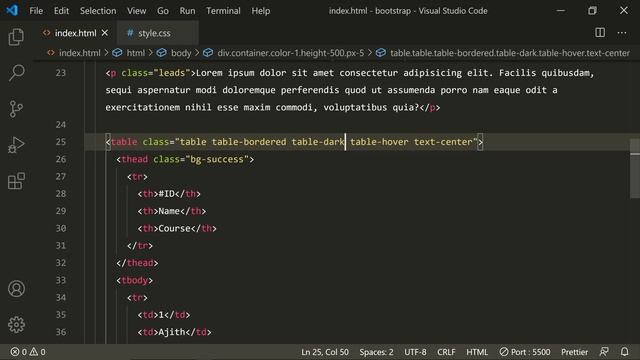
Task: Click the text "#ID" in th
Action: click(x=167, y=194)
